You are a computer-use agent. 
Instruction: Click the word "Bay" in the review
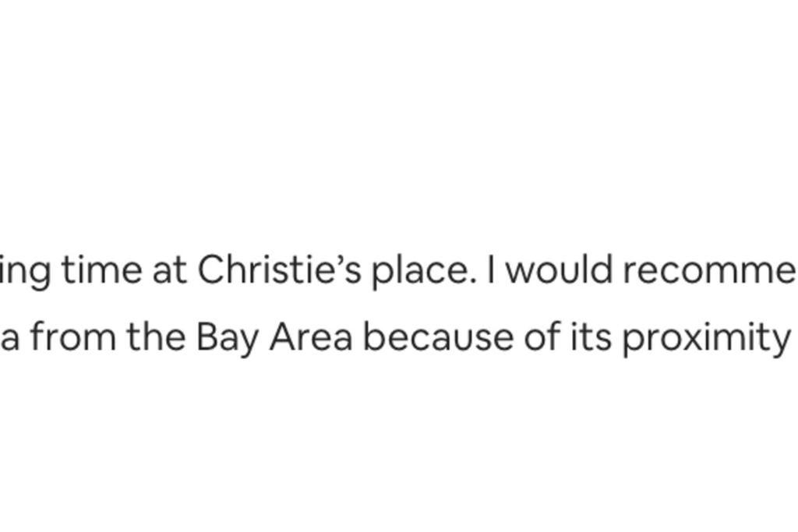pyautogui.click(x=228, y=338)
